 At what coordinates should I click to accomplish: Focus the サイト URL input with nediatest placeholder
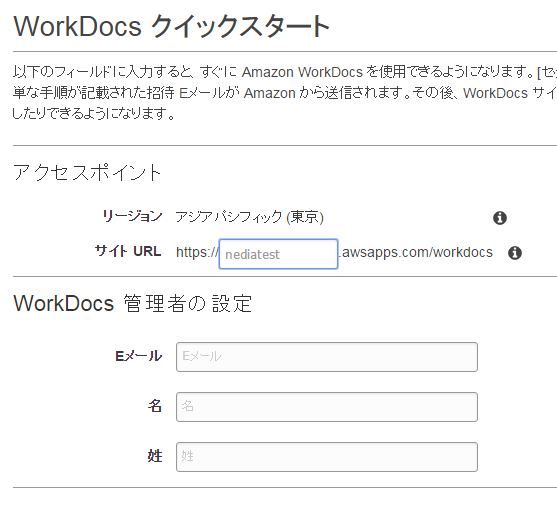coord(278,254)
